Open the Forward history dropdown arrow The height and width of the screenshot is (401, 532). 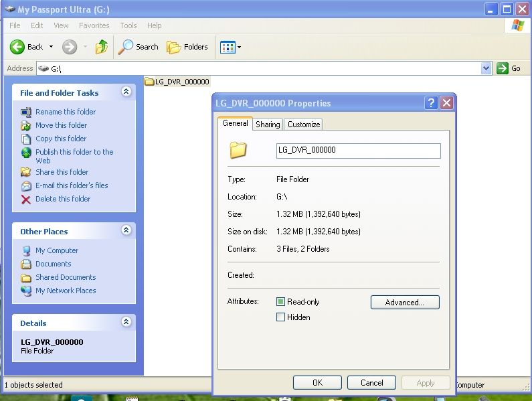click(85, 46)
